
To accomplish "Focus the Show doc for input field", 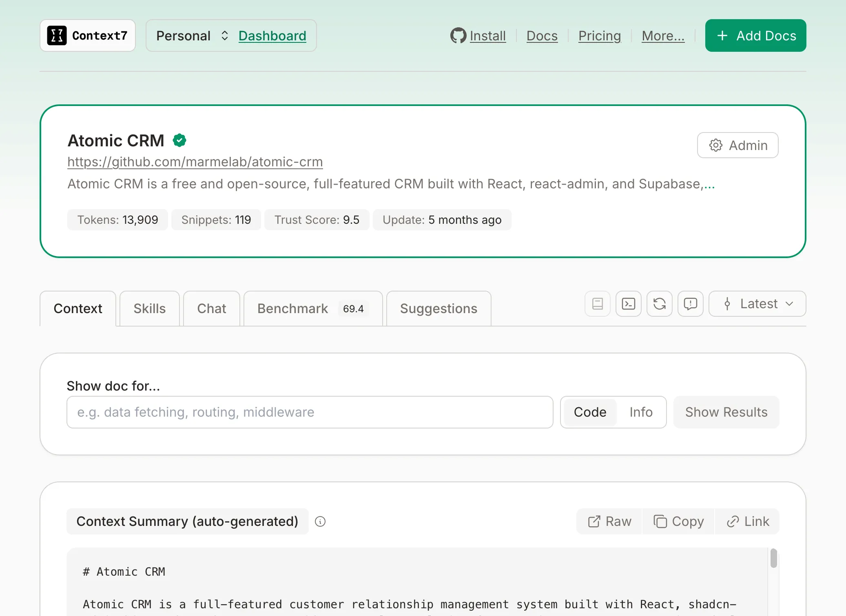I will click(x=310, y=412).
